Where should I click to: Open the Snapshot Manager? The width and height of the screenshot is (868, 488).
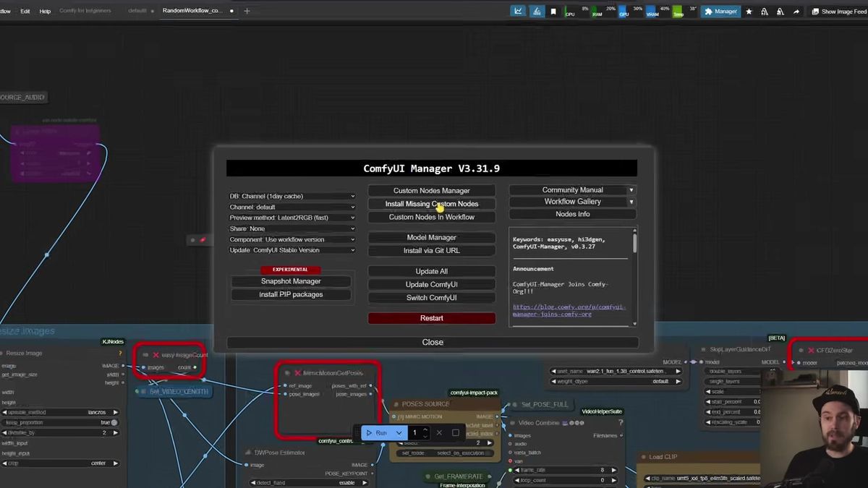(x=291, y=281)
